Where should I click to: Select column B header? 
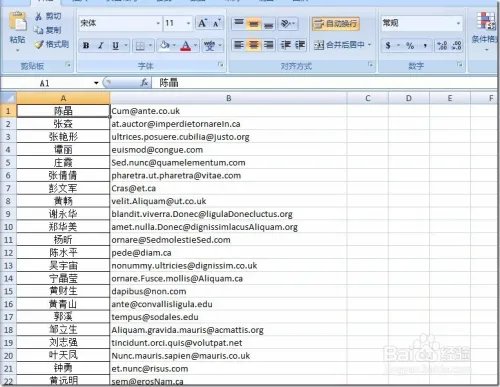click(x=228, y=98)
